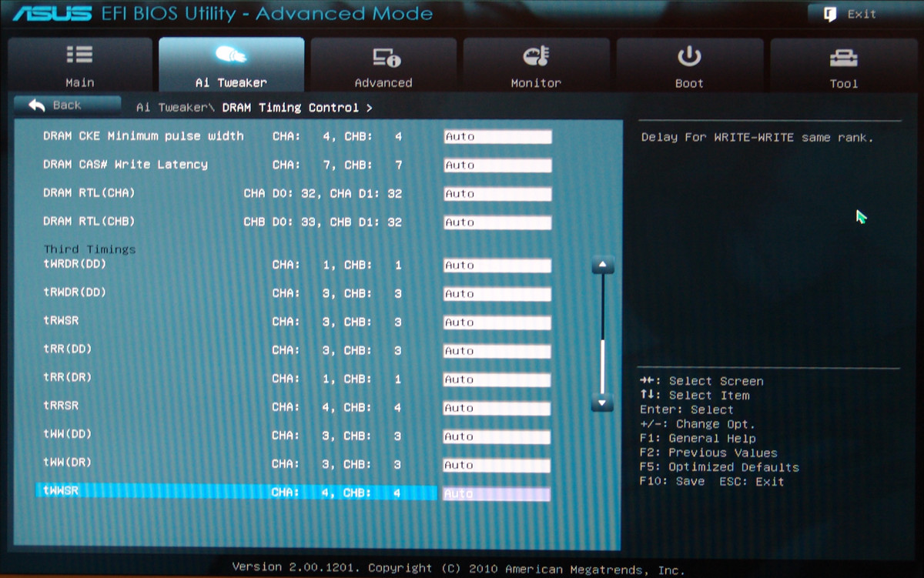
Task: Select the tRR(DD) setting label
Action: (68, 349)
